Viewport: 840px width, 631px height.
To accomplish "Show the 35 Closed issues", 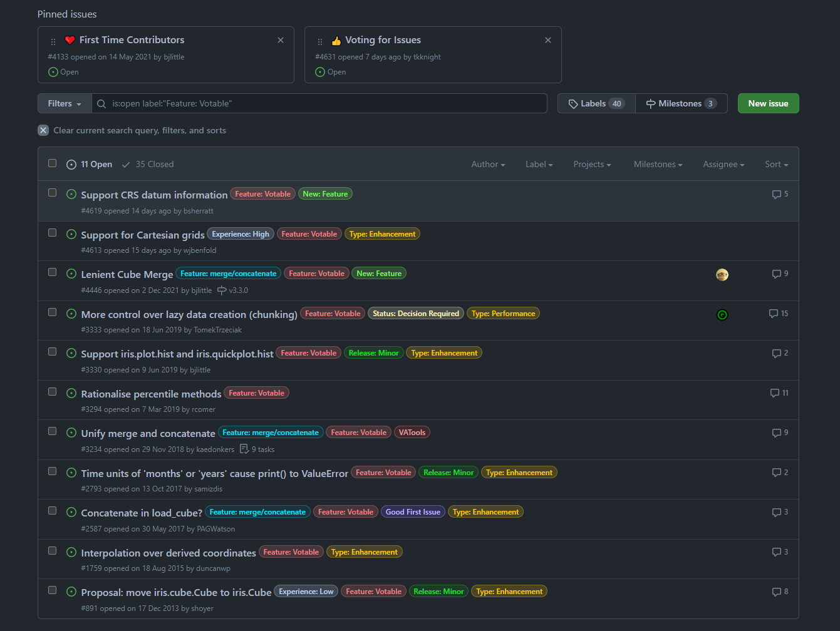I will click(148, 164).
